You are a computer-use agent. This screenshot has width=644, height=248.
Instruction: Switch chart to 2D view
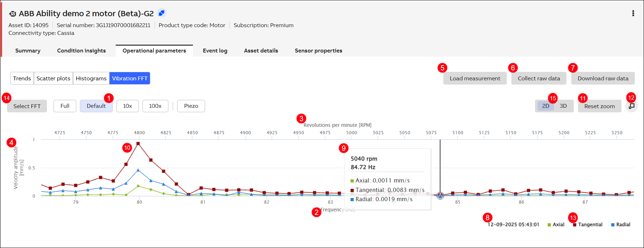tap(546, 106)
